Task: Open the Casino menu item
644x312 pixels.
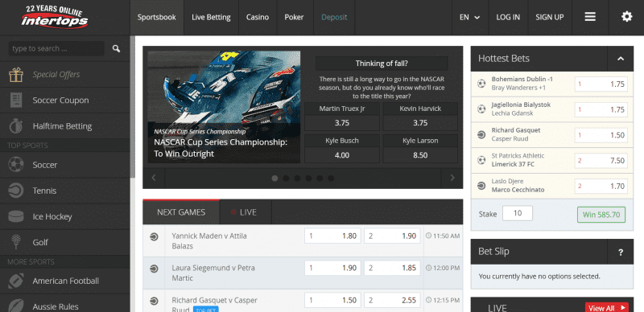Action: coord(258,17)
